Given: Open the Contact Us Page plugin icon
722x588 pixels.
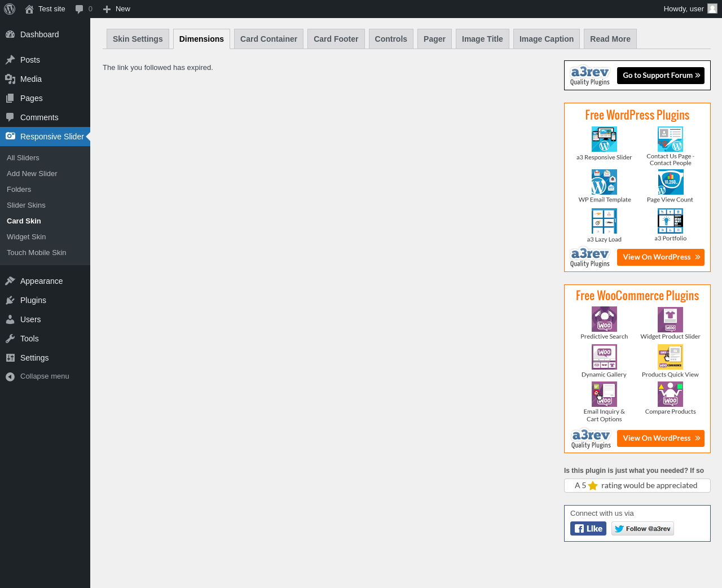Looking at the screenshot, I should [x=670, y=139].
